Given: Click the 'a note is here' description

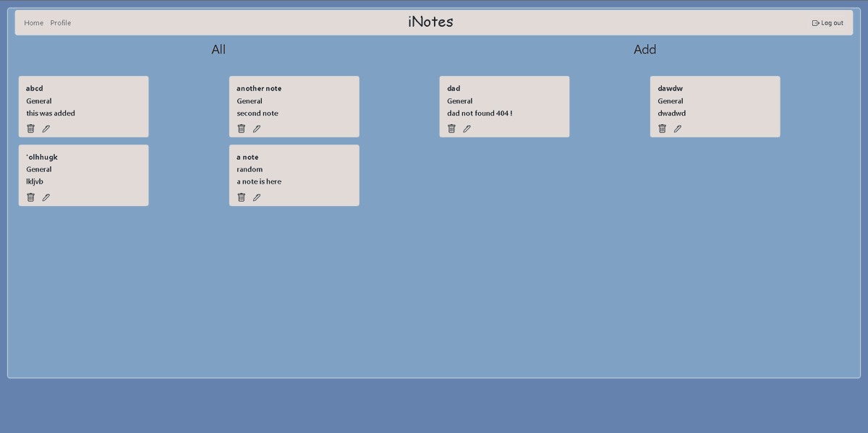Looking at the screenshot, I should [259, 181].
